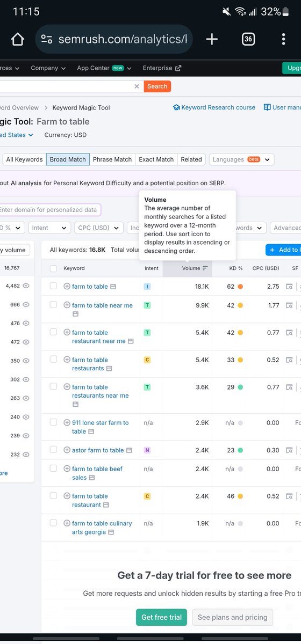Open the CPC (USD) filter dropdown

pyautogui.click(x=99, y=228)
